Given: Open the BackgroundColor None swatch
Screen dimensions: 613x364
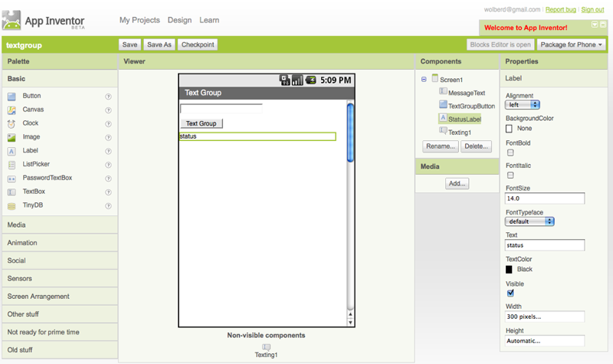Looking at the screenshot, I should tap(509, 129).
